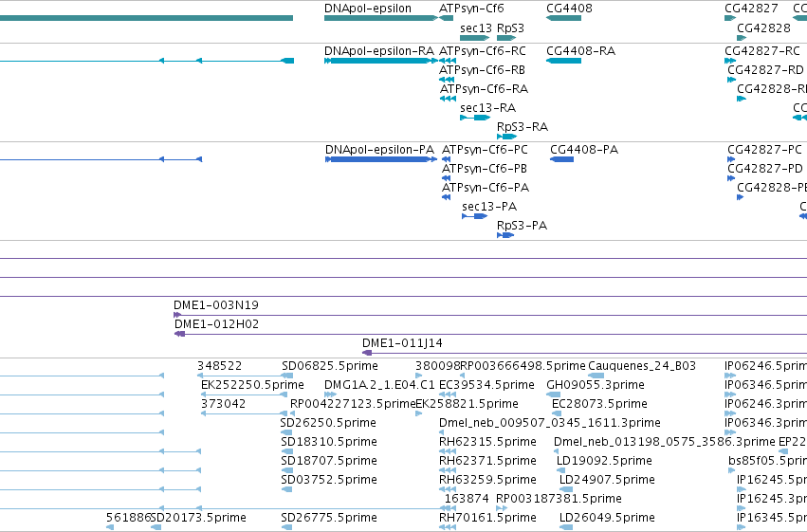Click the RpS3-PA protein label

pos(522,226)
